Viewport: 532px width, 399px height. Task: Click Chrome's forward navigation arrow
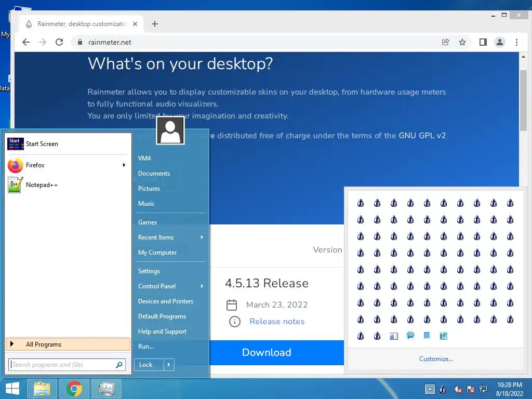(43, 42)
